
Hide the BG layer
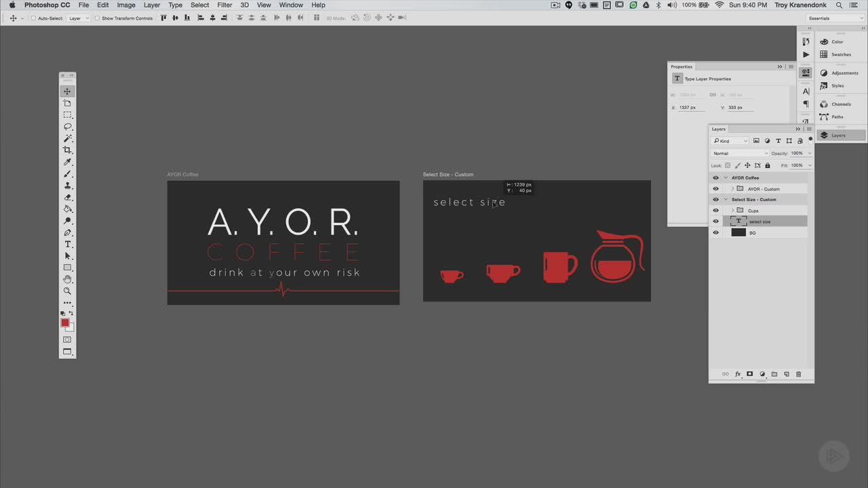coord(715,232)
